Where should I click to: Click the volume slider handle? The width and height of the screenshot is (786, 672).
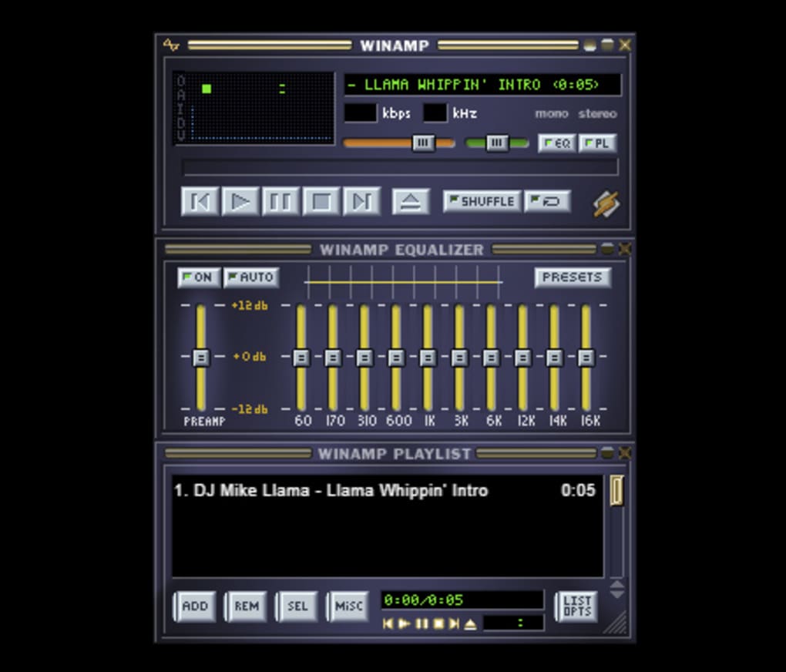pos(422,143)
